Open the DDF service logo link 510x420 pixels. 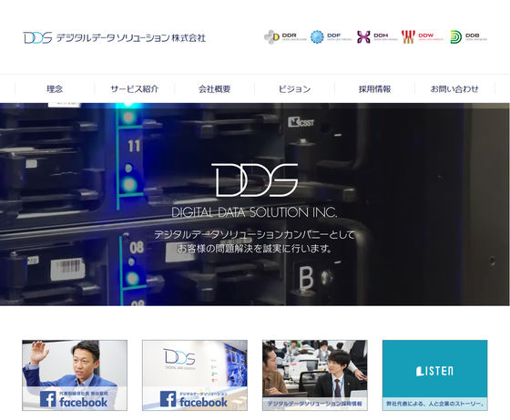[331, 36]
